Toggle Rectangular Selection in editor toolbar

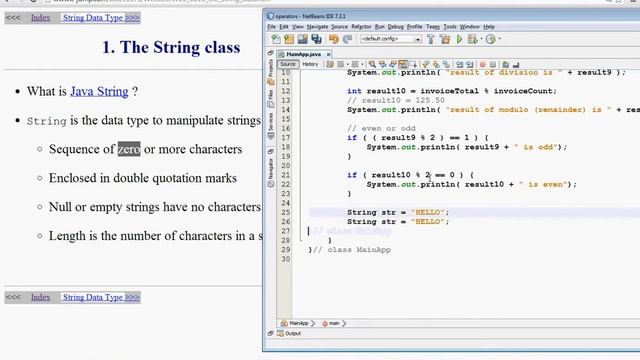(x=413, y=64)
